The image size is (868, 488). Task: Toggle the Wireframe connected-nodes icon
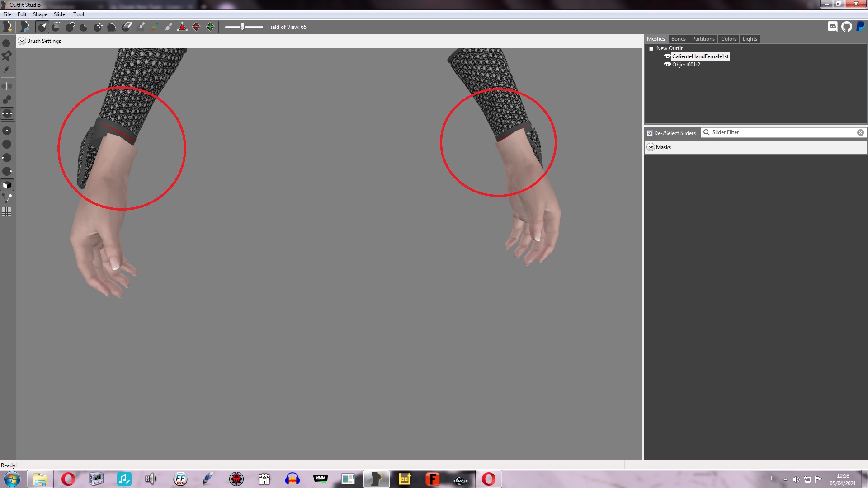point(7,198)
